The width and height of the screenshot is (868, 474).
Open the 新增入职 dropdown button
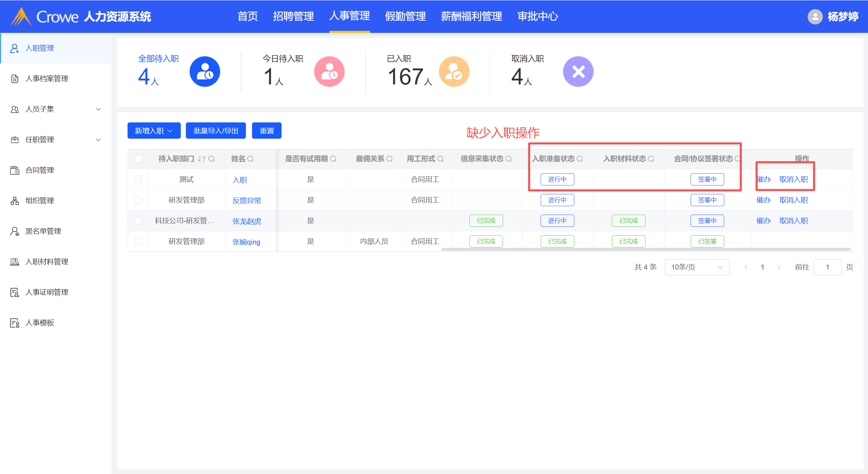154,131
